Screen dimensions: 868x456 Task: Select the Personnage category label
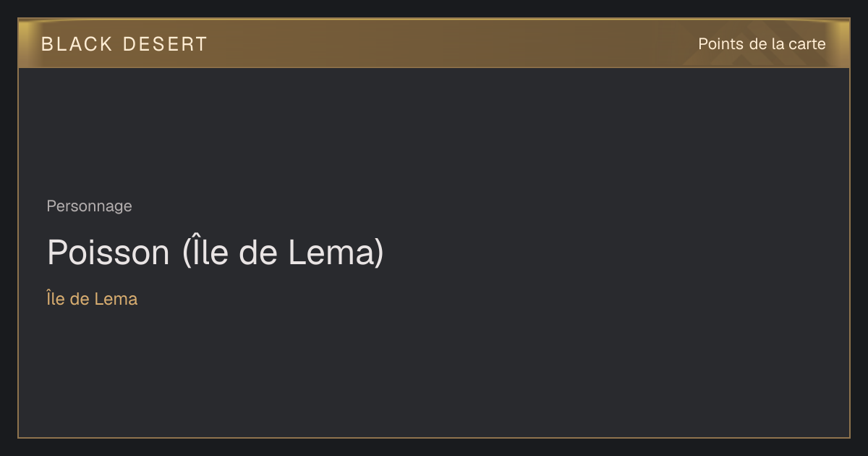click(x=89, y=206)
